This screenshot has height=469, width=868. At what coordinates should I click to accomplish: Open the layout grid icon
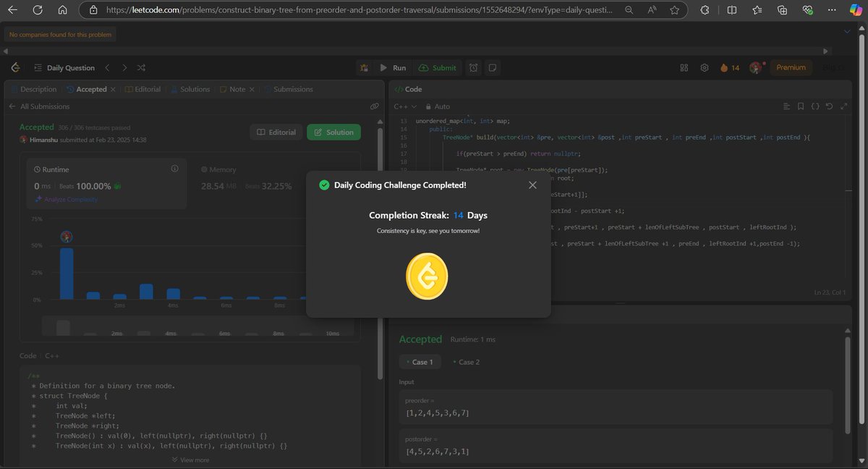click(684, 67)
